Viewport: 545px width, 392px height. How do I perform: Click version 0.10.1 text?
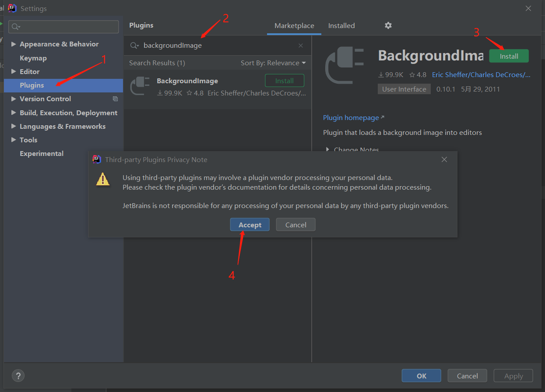pyautogui.click(x=446, y=89)
